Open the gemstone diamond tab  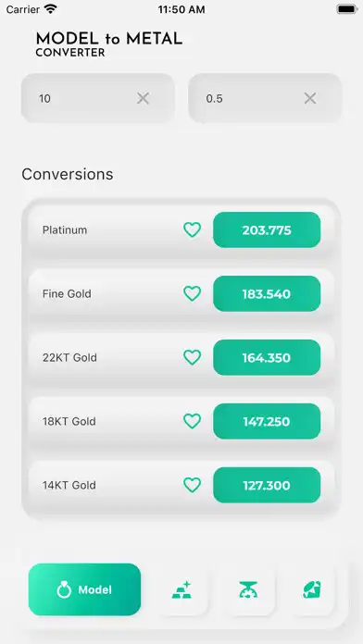(x=312, y=589)
